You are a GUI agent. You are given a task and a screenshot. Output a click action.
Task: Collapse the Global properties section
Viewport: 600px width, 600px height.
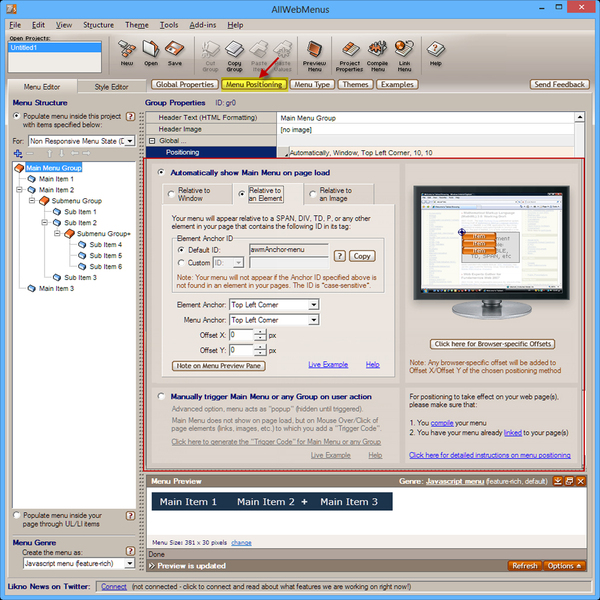[x=152, y=141]
